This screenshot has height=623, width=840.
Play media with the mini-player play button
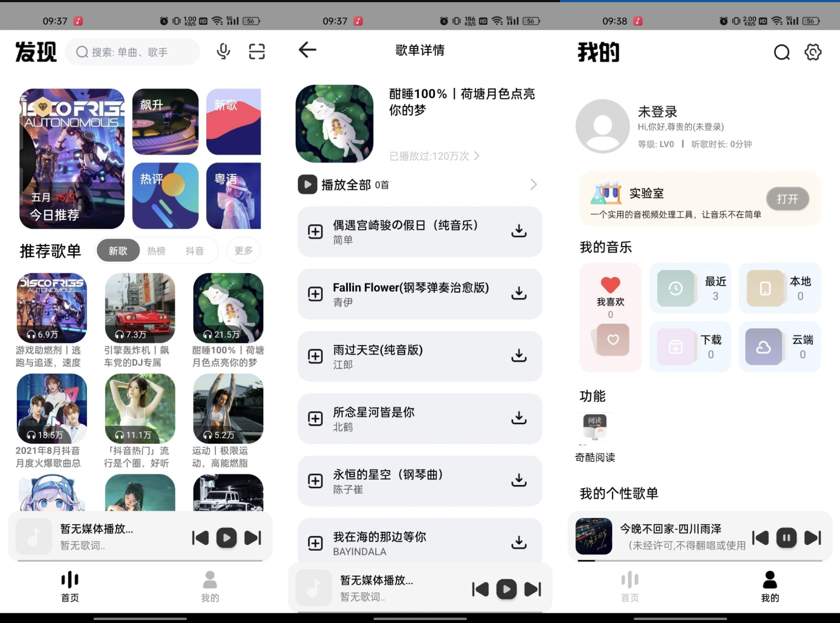coord(226,538)
